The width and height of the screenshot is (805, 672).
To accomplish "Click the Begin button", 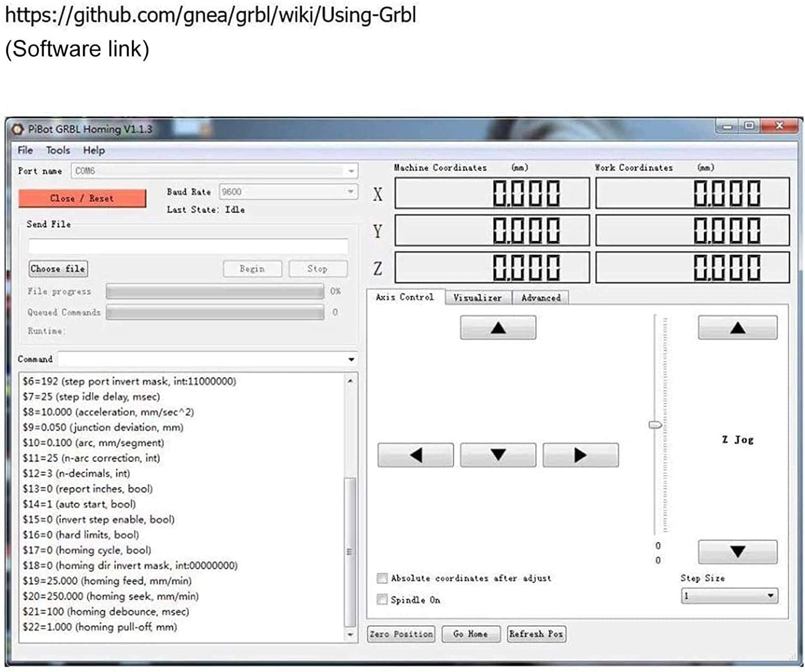I will (252, 269).
